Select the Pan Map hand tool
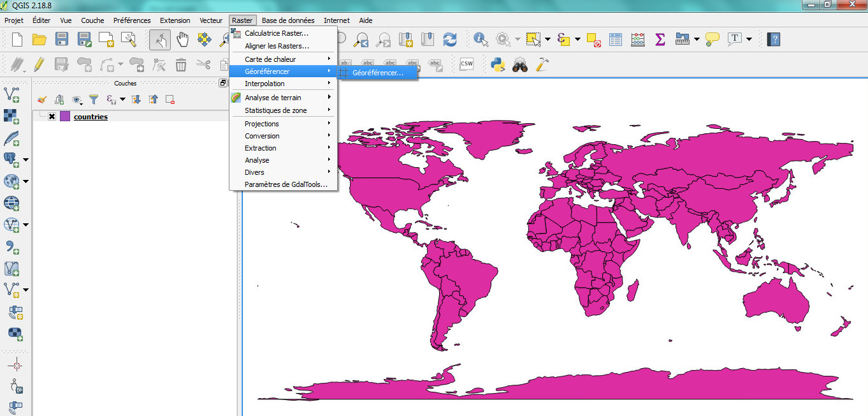 click(x=182, y=40)
